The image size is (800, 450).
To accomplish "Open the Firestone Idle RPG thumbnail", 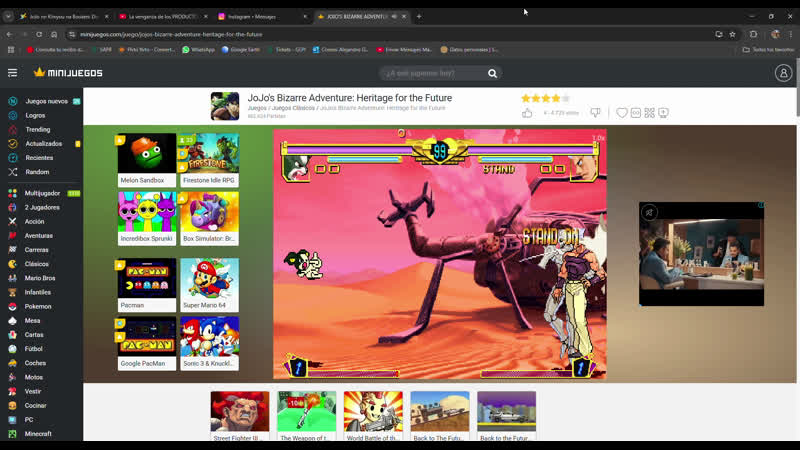I will [x=209, y=160].
